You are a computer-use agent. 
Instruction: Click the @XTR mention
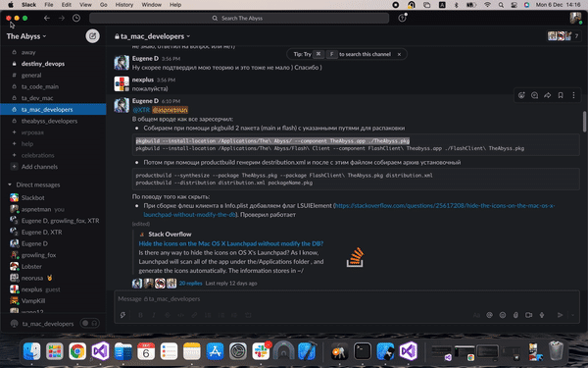[141, 110]
